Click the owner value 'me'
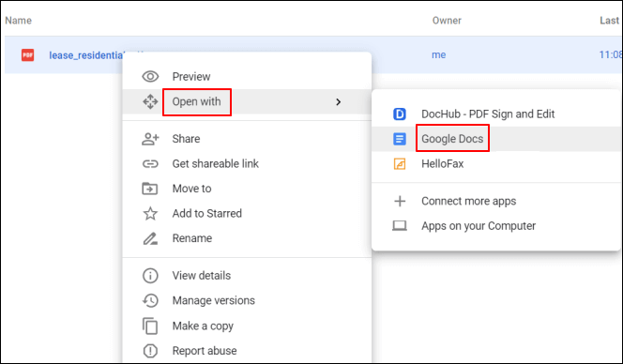 click(439, 54)
